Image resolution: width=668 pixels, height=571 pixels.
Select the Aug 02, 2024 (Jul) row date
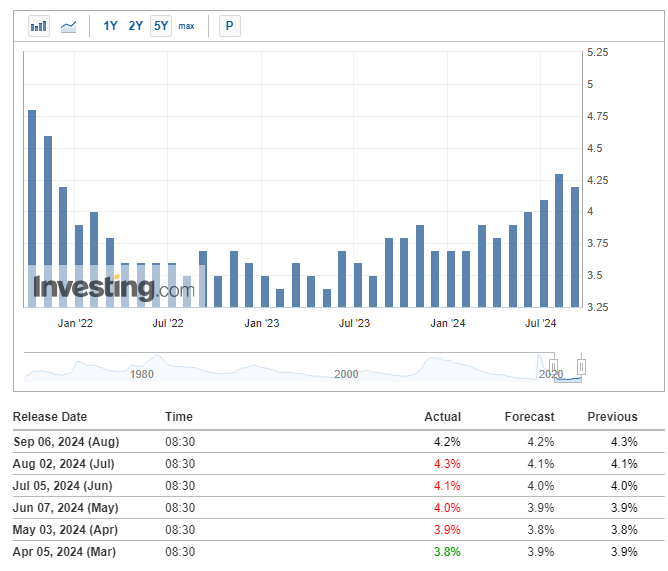(x=63, y=464)
